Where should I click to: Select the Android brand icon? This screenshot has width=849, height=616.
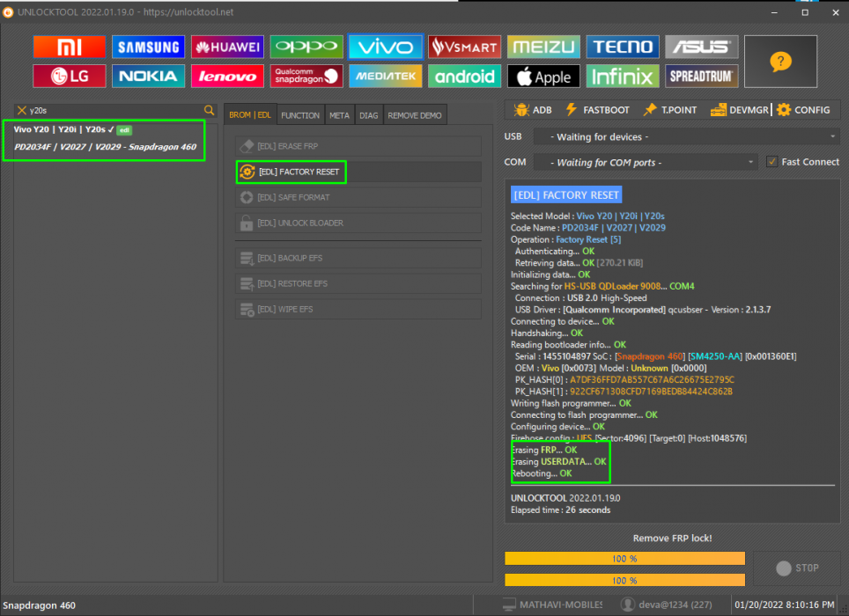464,77
